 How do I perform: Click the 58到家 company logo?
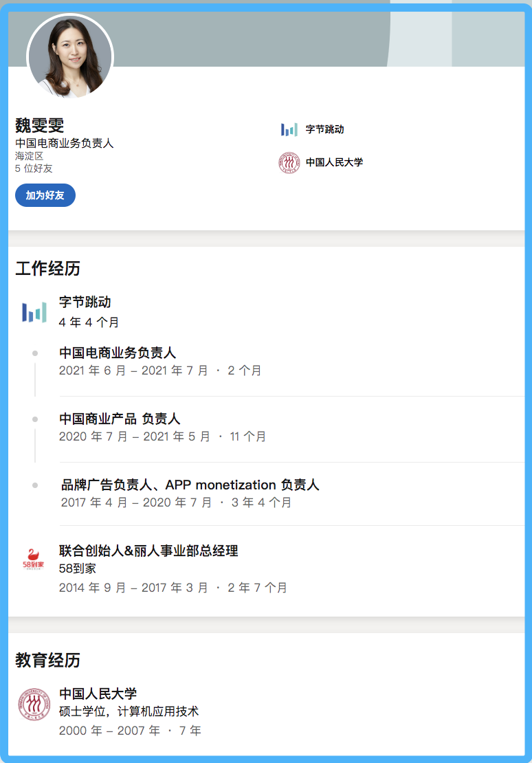(x=34, y=559)
